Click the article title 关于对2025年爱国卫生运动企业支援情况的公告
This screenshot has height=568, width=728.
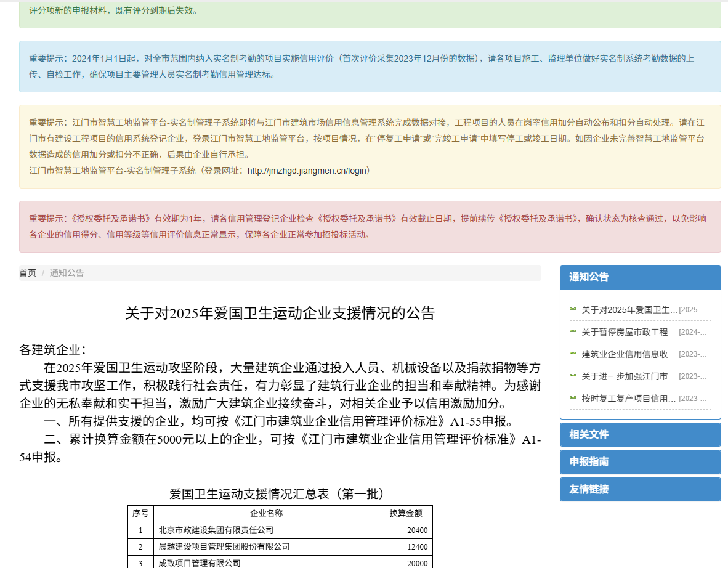(280, 314)
